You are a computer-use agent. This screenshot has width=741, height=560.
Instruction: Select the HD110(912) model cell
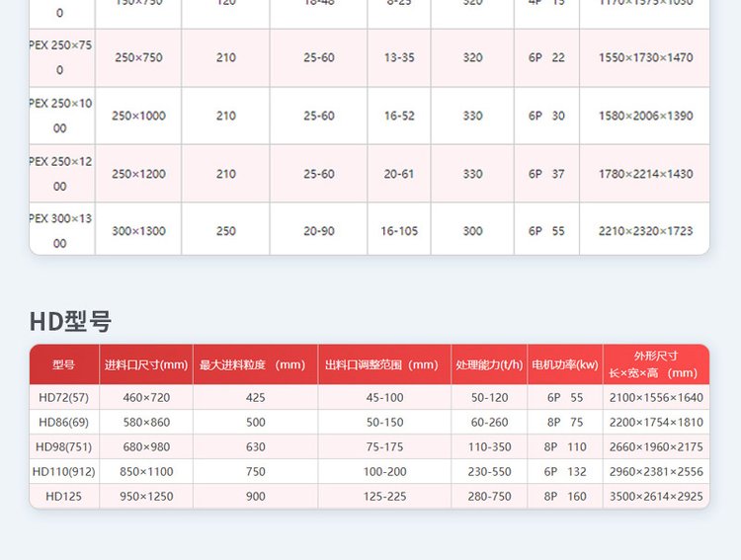tap(63, 471)
